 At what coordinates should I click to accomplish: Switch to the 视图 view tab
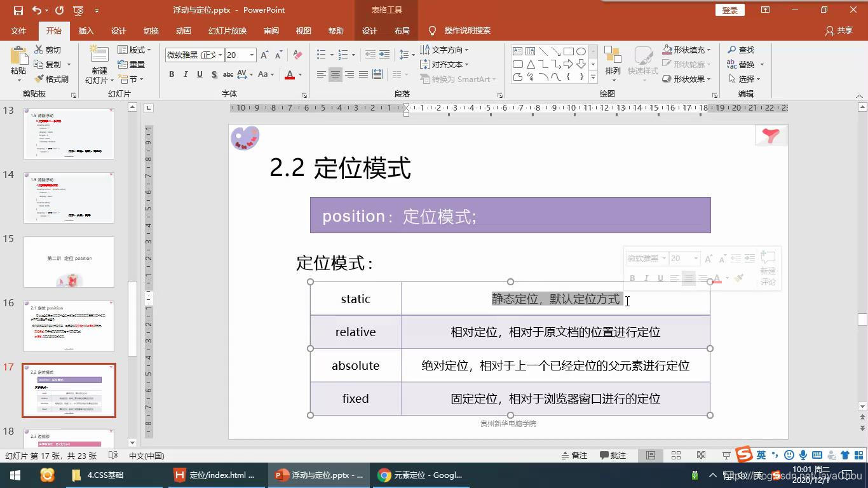pyautogui.click(x=304, y=30)
